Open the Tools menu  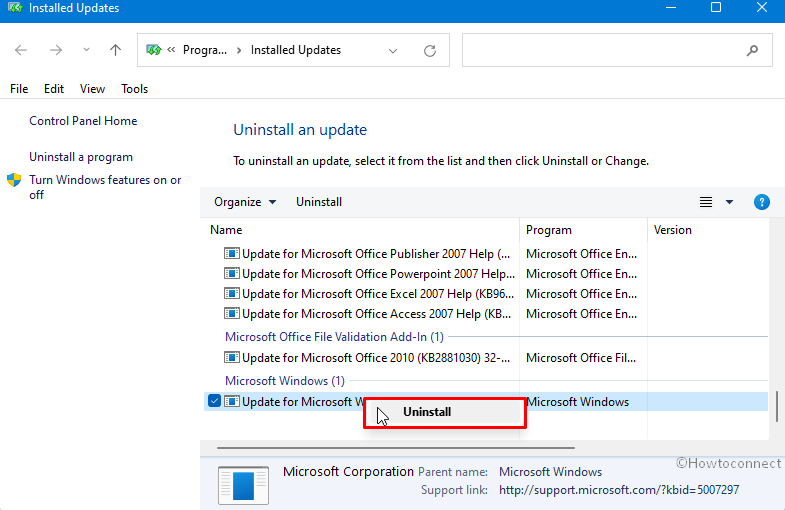134,89
